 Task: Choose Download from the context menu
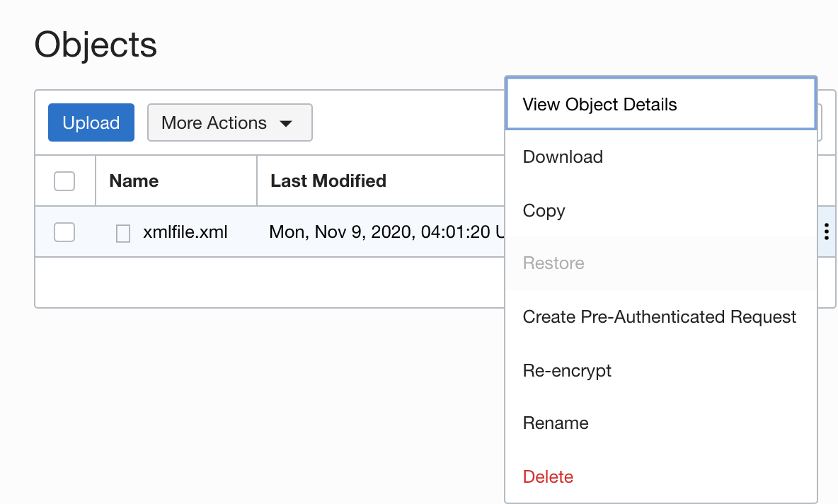563,157
